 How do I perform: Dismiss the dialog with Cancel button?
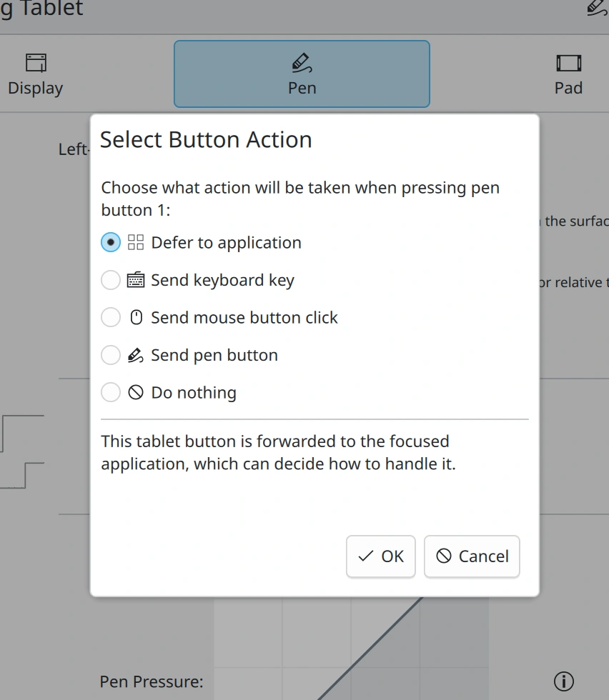(472, 556)
